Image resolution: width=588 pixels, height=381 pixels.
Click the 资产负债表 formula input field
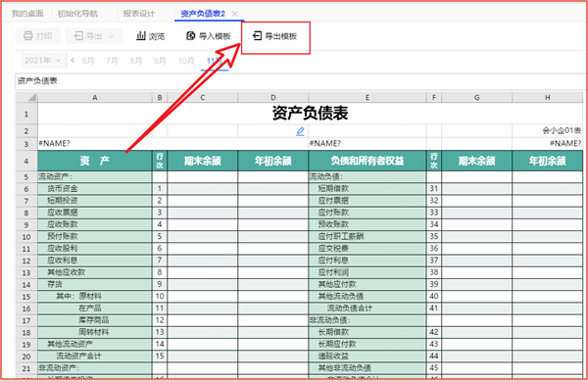tap(300, 81)
